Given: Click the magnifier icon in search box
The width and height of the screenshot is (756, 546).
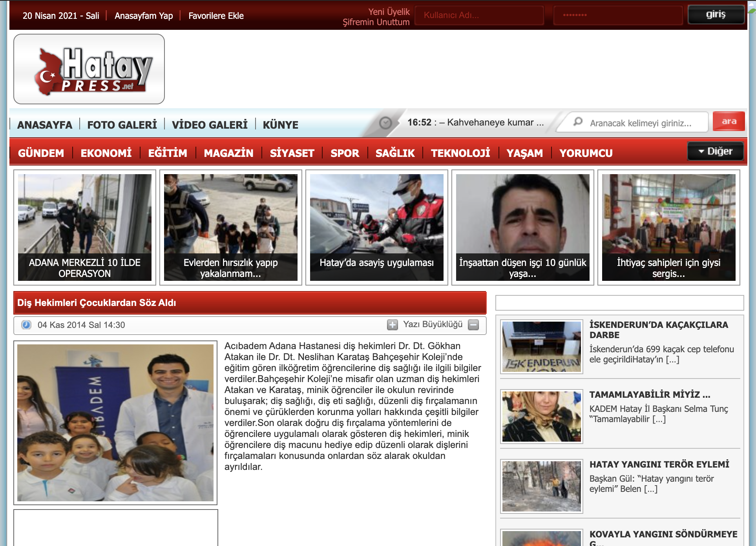Looking at the screenshot, I should pos(578,122).
